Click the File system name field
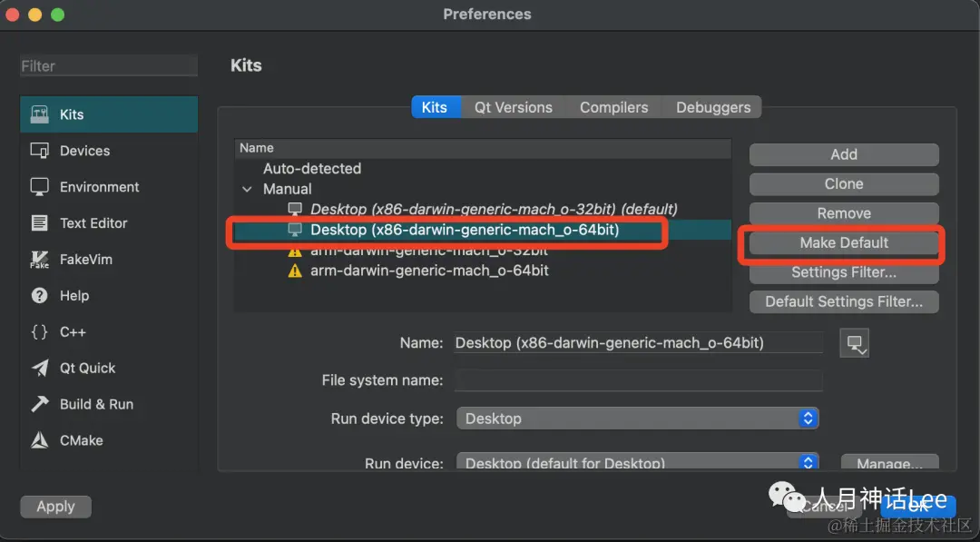This screenshot has height=542, width=980. (638, 380)
